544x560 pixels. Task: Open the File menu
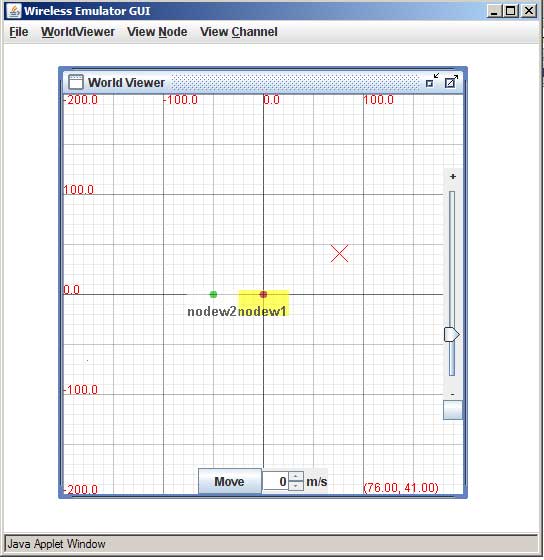(19, 32)
